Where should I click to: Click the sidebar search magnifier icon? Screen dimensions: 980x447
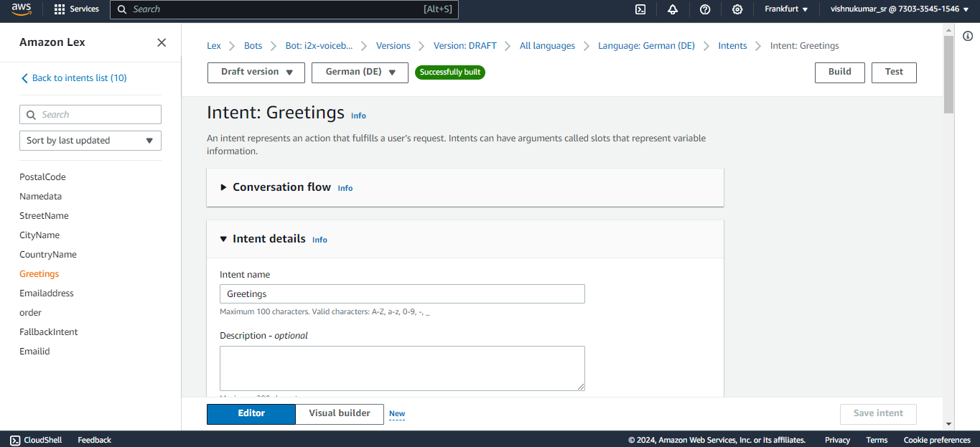[31, 115]
